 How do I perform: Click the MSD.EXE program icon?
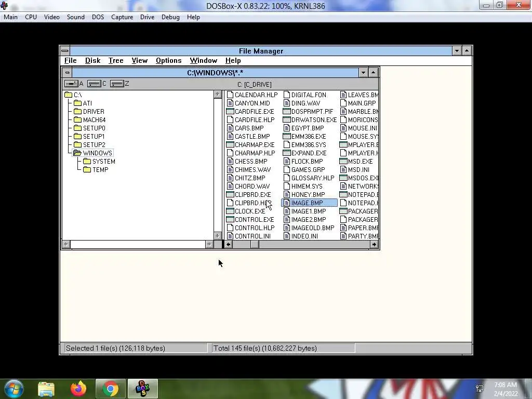click(343, 161)
